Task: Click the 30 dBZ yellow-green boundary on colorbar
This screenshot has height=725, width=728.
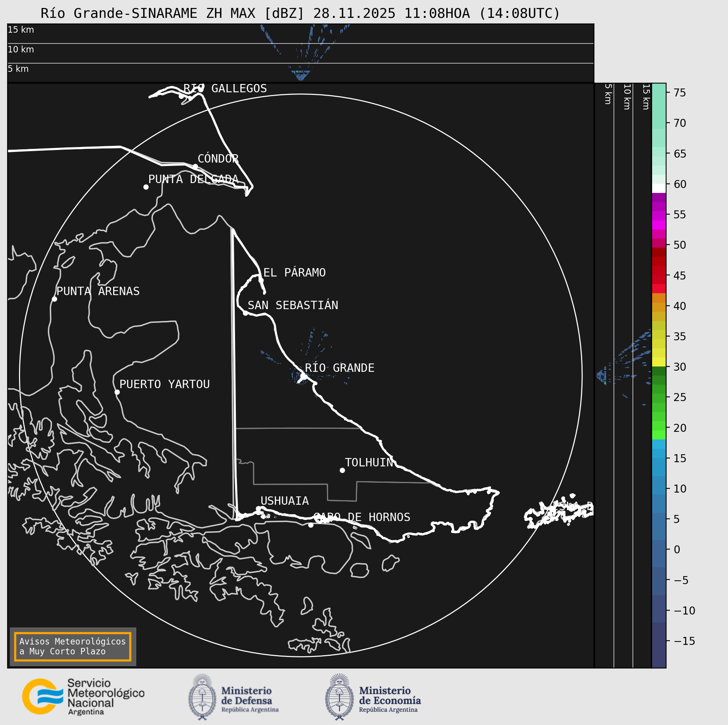Action: (659, 366)
